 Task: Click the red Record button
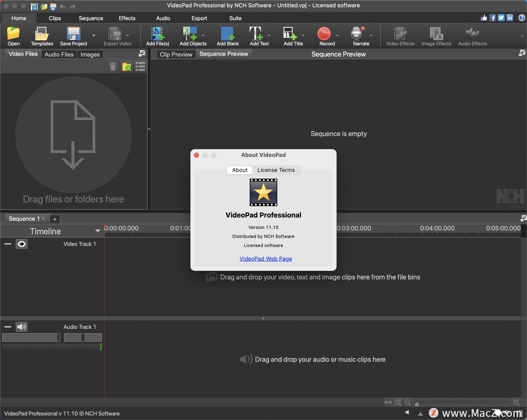pyautogui.click(x=327, y=36)
